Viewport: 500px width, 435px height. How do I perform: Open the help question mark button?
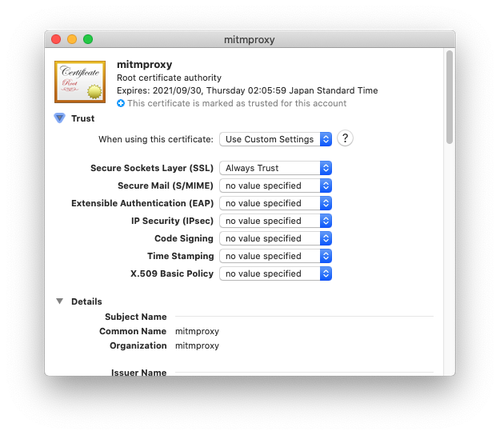click(345, 138)
